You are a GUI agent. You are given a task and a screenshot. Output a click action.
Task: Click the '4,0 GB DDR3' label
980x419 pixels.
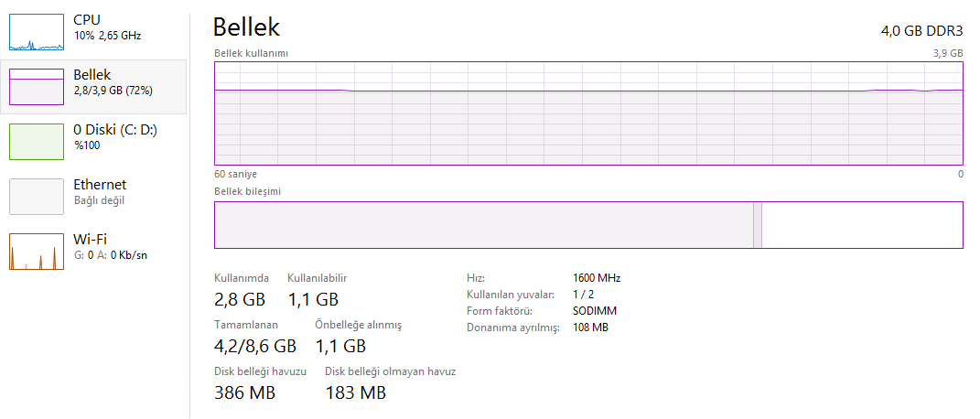921,30
